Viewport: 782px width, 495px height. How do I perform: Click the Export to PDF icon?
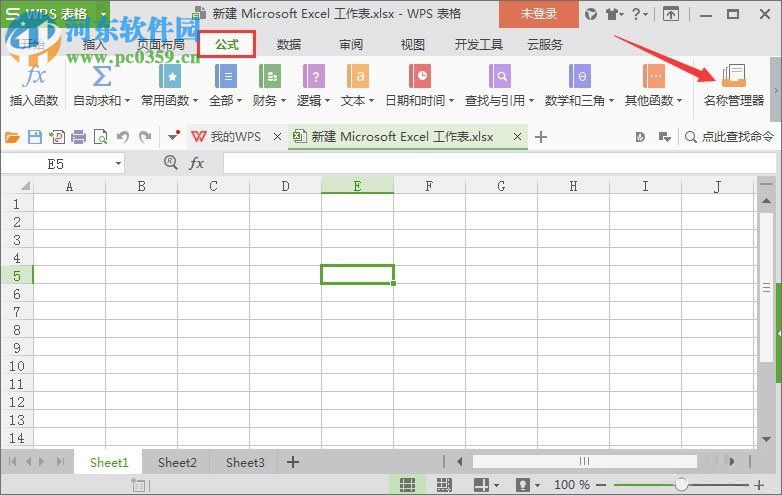(56, 137)
